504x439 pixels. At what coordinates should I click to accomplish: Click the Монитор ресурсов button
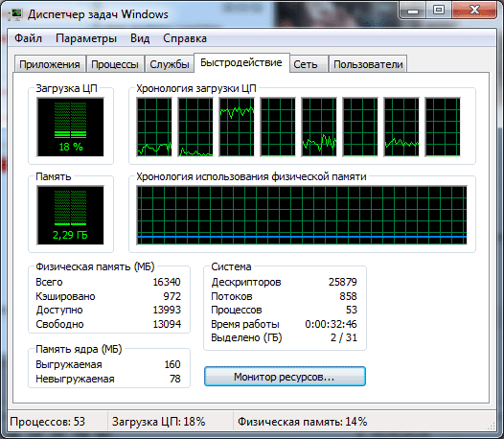pyautogui.click(x=285, y=377)
